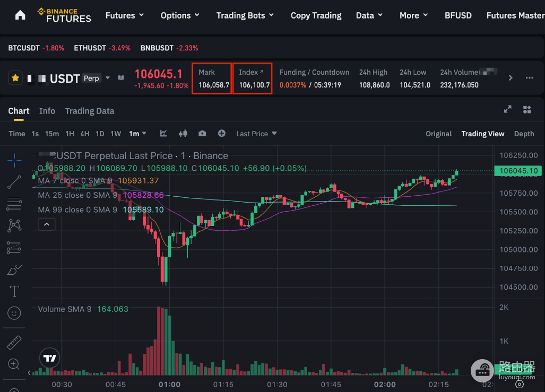Open Copy Trading page
545x392 pixels.
pos(316,15)
